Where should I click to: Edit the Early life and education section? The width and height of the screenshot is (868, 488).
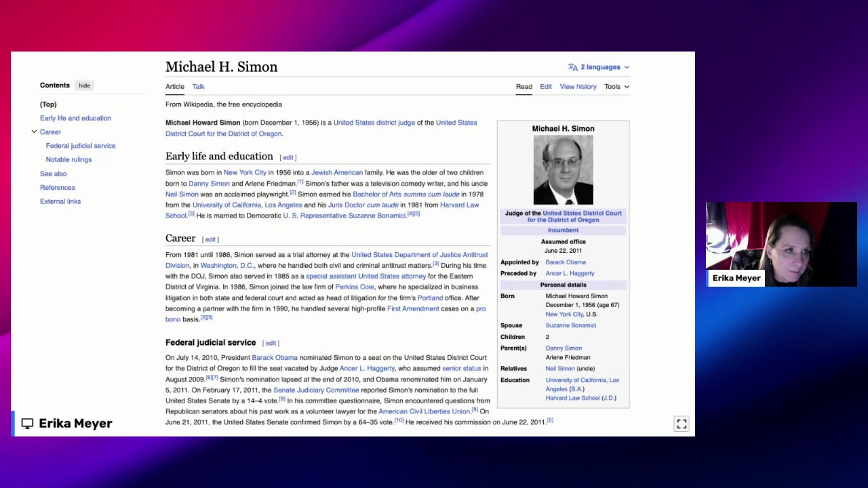(x=288, y=157)
